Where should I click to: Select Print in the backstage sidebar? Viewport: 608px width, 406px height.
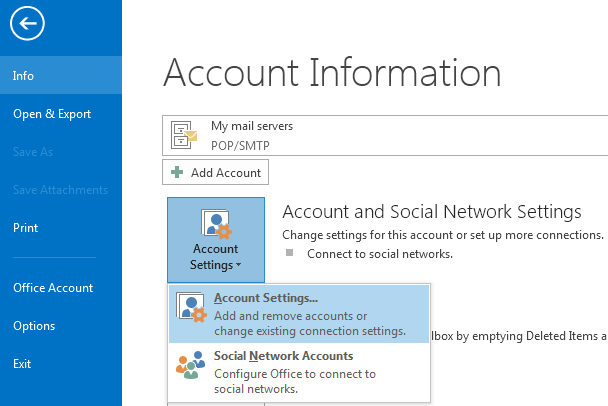[x=61, y=228]
